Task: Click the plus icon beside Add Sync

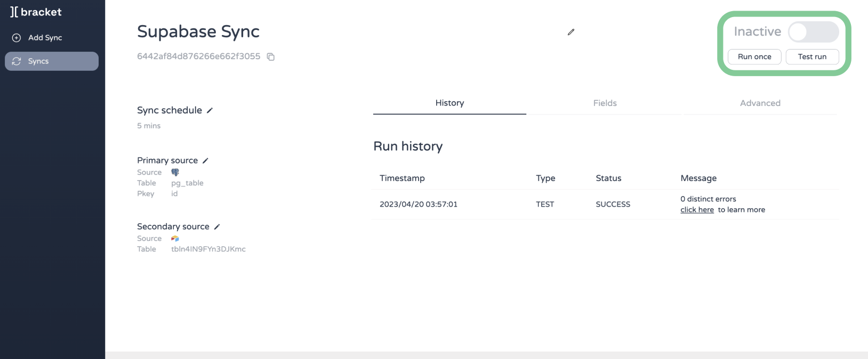Action: [17, 38]
